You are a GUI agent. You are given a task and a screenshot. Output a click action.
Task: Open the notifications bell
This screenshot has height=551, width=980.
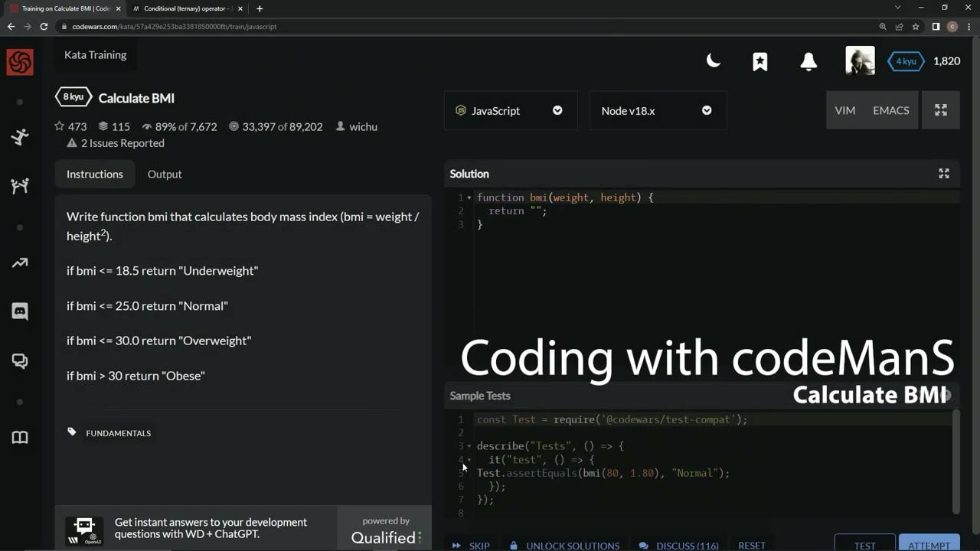pyautogui.click(x=808, y=62)
